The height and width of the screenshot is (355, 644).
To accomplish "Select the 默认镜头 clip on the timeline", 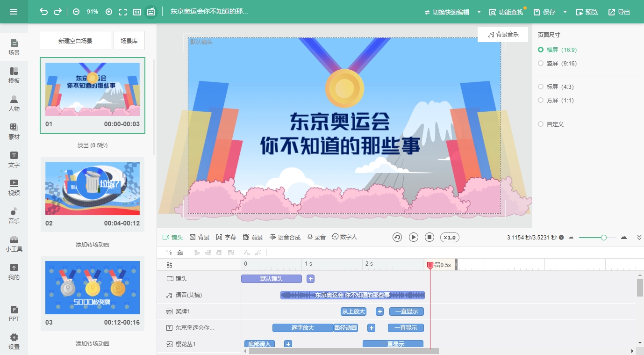I will coord(272,279).
